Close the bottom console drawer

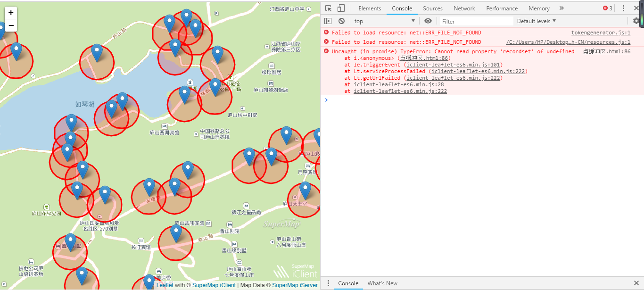point(636,283)
